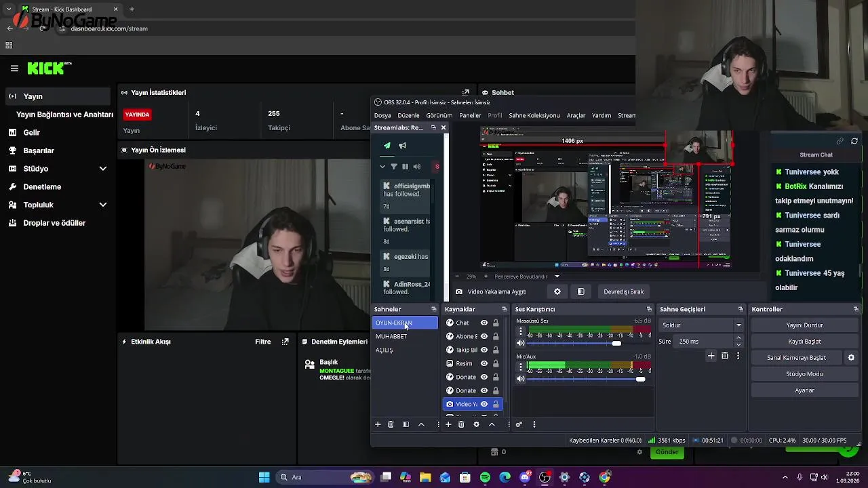
Task: Add a new source in Kaynaklar panel
Action: [x=448, y=424]
